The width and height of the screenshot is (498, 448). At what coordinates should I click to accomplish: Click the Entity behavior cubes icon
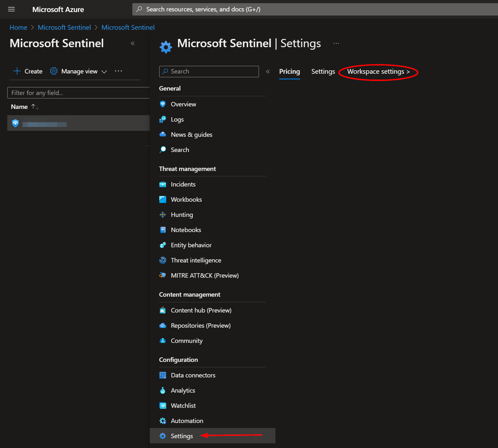click(x=163, y=245)
